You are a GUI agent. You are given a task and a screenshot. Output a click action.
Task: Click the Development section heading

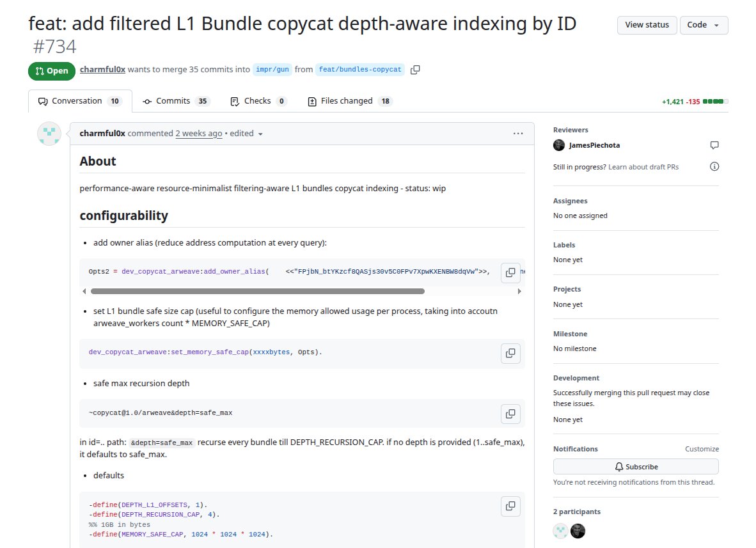coord(576,378)
